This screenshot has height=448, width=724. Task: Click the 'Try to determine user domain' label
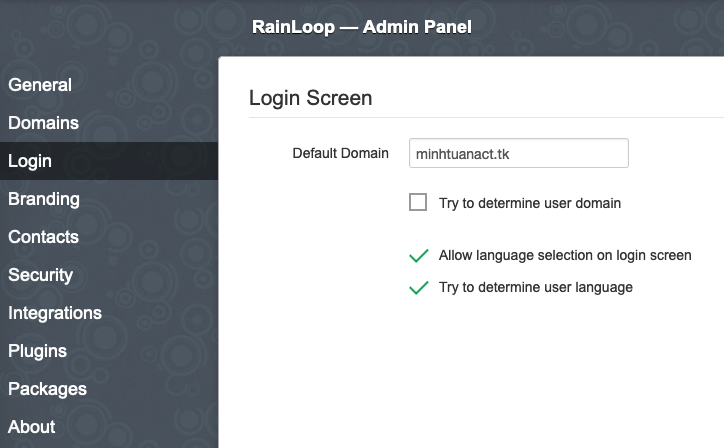click(530, 203)
